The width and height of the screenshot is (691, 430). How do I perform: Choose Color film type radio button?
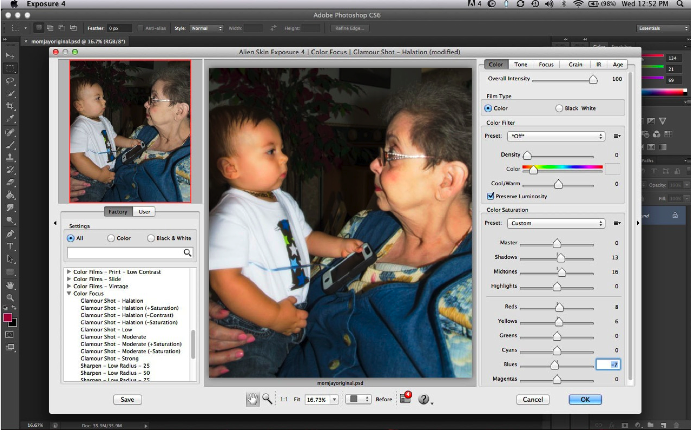pos(488,108)
